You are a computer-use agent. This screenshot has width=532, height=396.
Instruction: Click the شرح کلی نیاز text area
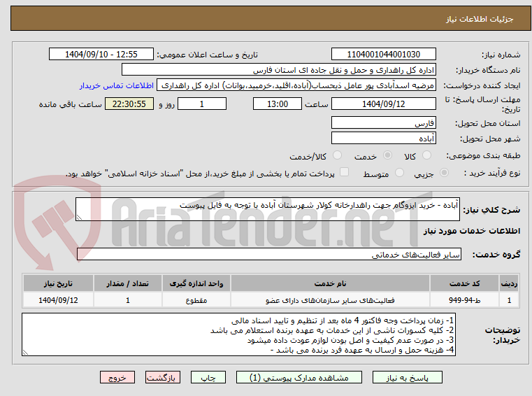point(267,209)
